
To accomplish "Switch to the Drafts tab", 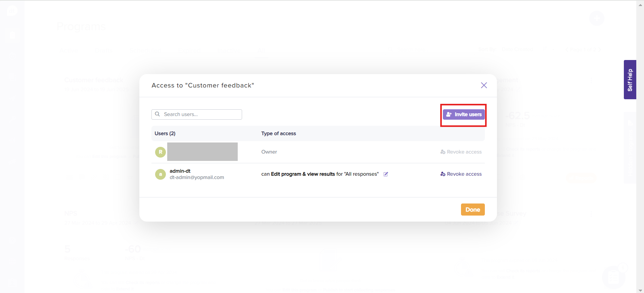I will [103, 51].
